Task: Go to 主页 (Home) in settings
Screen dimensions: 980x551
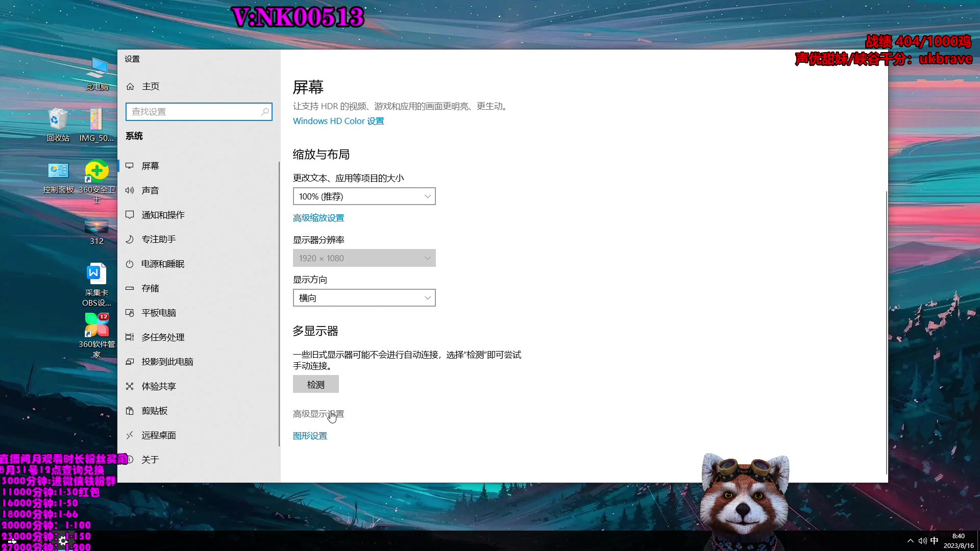Action: tap(150, 86)
